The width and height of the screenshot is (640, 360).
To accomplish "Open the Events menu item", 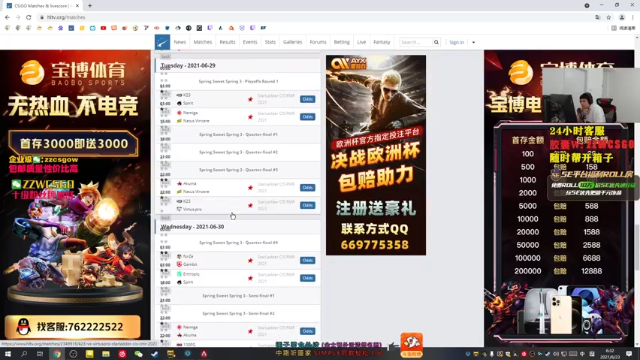I will pyautogui.click(x=250, y=42).
